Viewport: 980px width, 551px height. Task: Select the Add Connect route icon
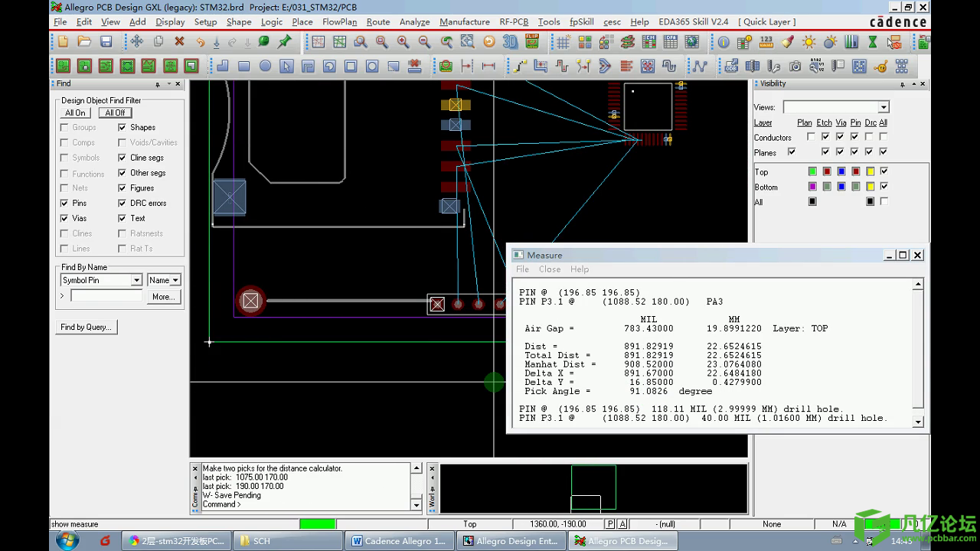pyautogui.click(x=519, y=66)
